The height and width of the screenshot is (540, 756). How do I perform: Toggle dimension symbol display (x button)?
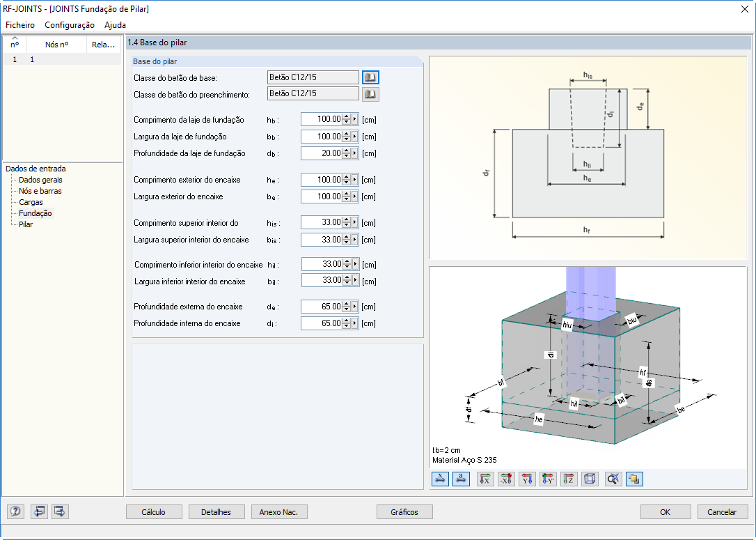click(439, 479)
